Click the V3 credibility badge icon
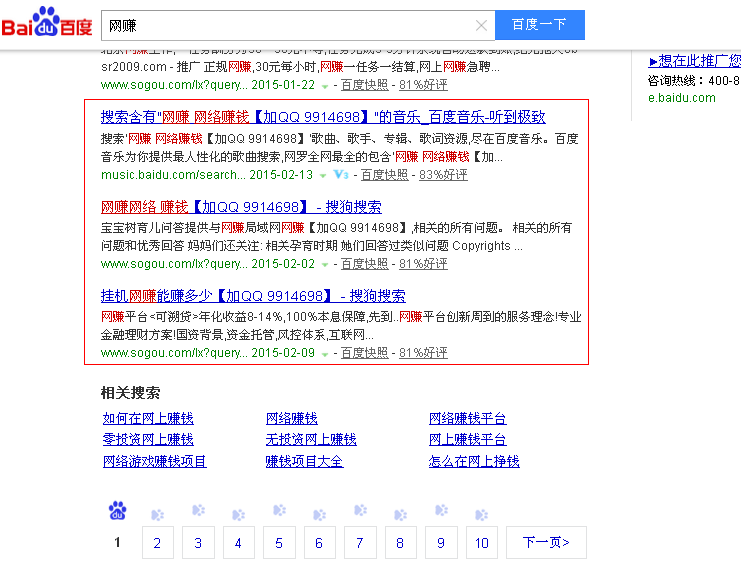Viewport: 741px width, 574px height. point(341,175)
